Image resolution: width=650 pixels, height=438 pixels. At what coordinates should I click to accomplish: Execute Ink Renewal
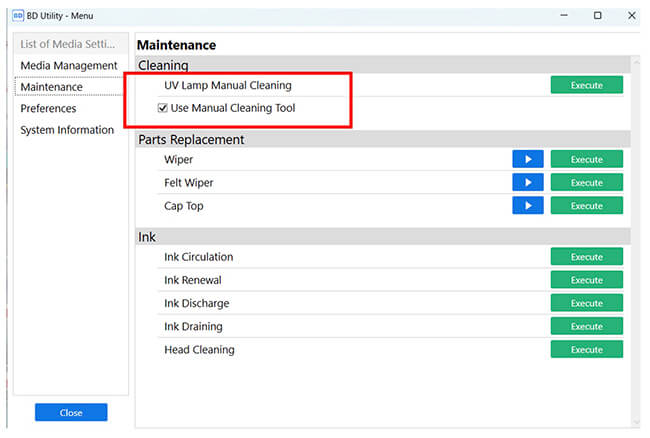[586, 280]
